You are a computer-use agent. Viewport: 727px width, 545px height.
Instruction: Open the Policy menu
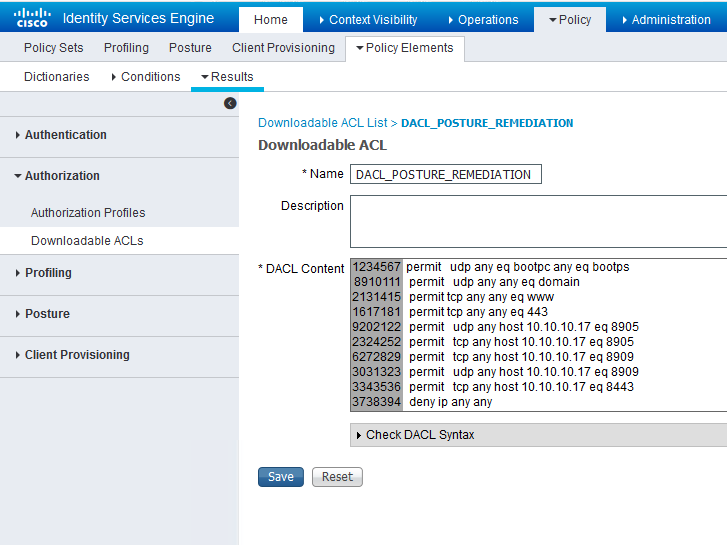(570, 19)
